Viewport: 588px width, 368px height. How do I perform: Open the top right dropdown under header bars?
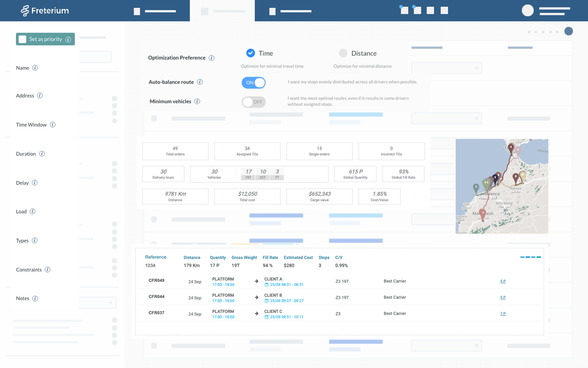446,68
